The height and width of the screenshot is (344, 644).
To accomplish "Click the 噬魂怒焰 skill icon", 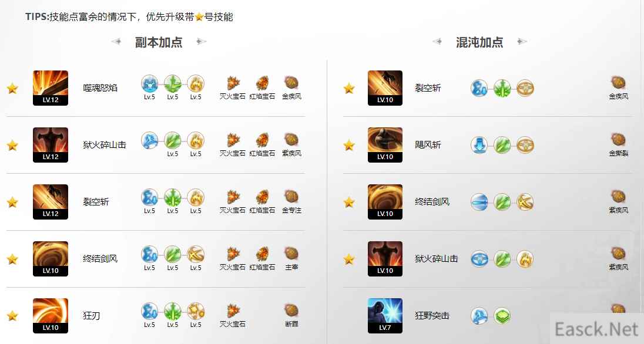I will click(51, 88).
